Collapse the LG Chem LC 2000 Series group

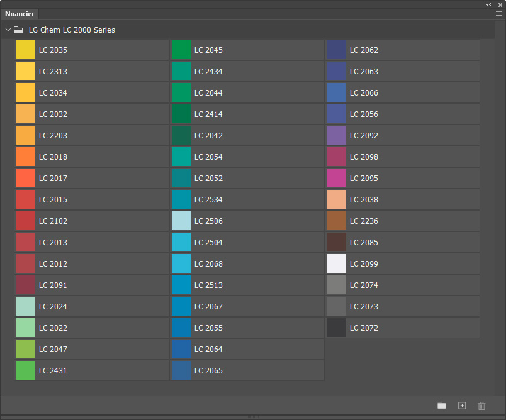8,30
